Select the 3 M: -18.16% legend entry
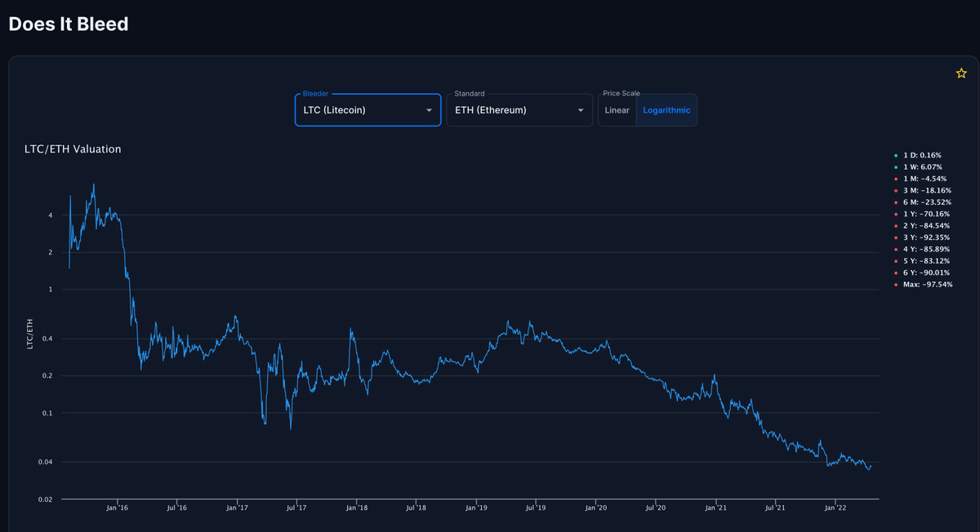This screenshot has height=532, width=980. [x=927, y=190]
